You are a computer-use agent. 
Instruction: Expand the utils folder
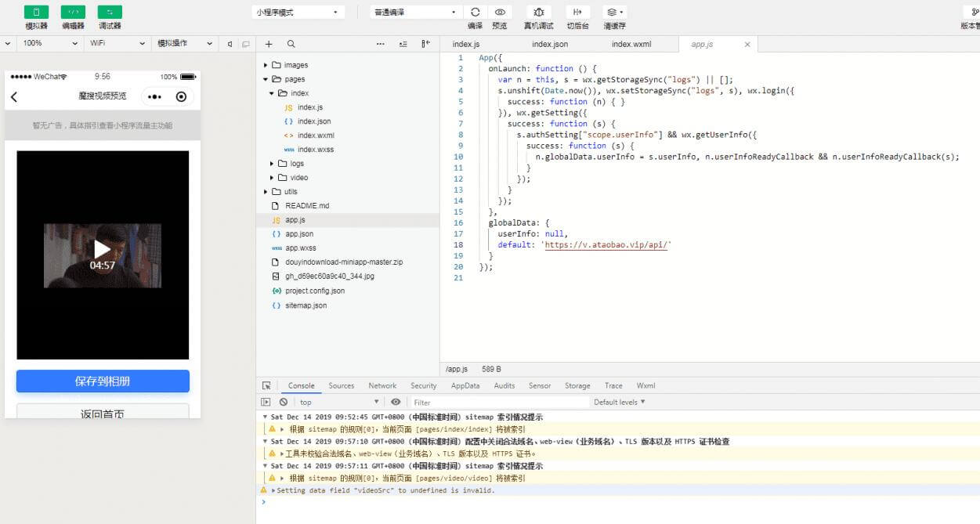(x=291, y=192)
